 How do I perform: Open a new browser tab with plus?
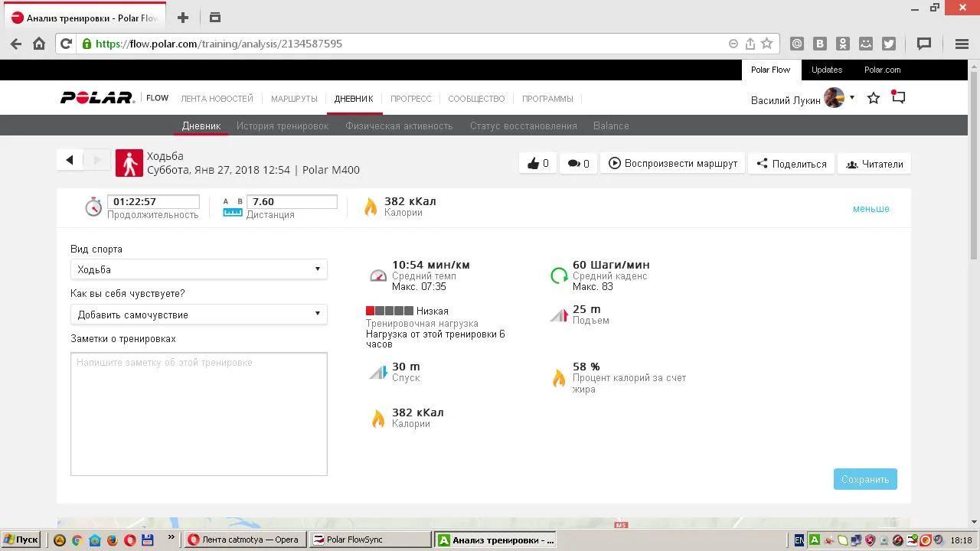pos(182,18)
